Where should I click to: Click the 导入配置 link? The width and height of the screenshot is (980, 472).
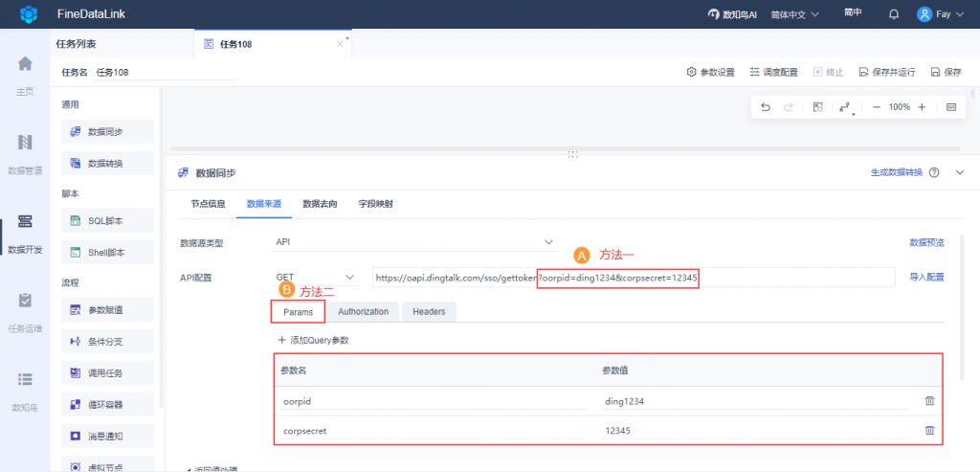point(926,278)
